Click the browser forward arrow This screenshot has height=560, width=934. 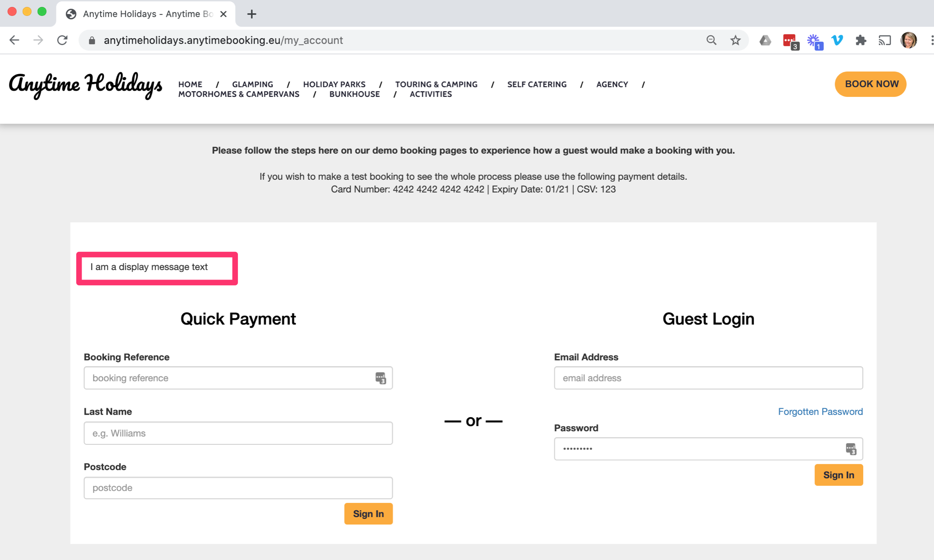[38, 40]
